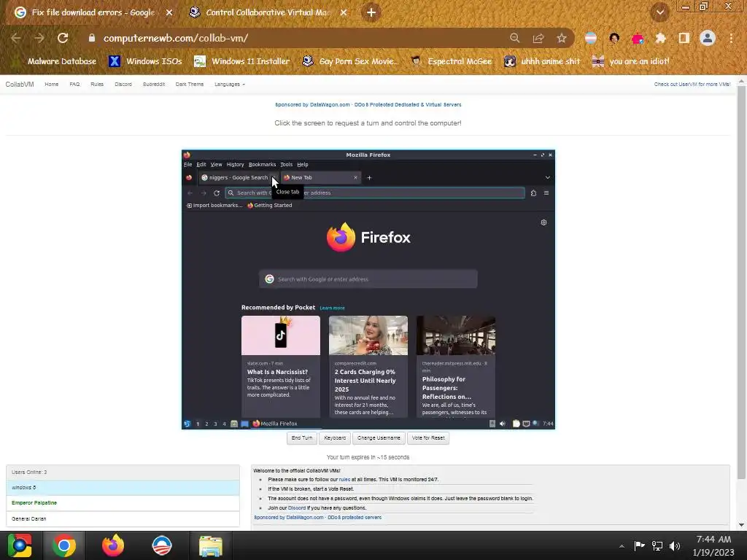The image size is (747, 560).
Task: Expand Firefox list all tabs chevron
Action: (x=548, y=178)
